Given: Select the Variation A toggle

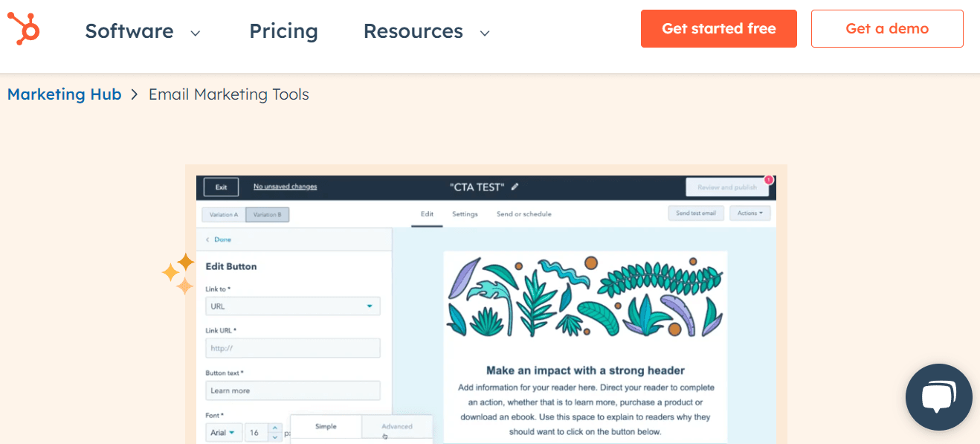Looking at the screenshot, I should click(224, 213).
